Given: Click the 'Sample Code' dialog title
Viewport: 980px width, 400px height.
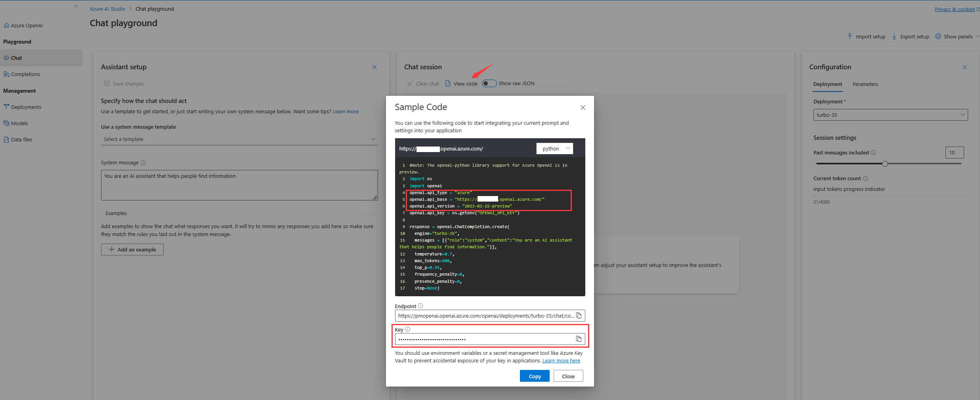Looking at the screenshot, I should (x=421, y=107).
